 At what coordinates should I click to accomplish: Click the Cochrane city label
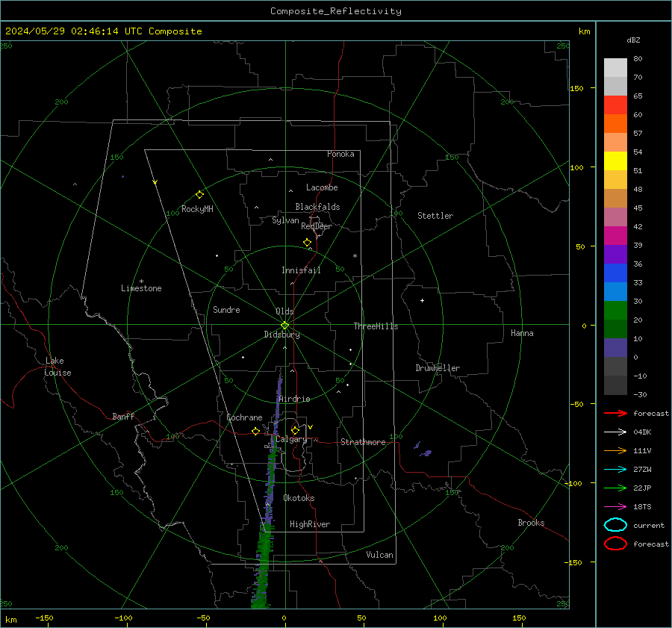pos(244,417)
